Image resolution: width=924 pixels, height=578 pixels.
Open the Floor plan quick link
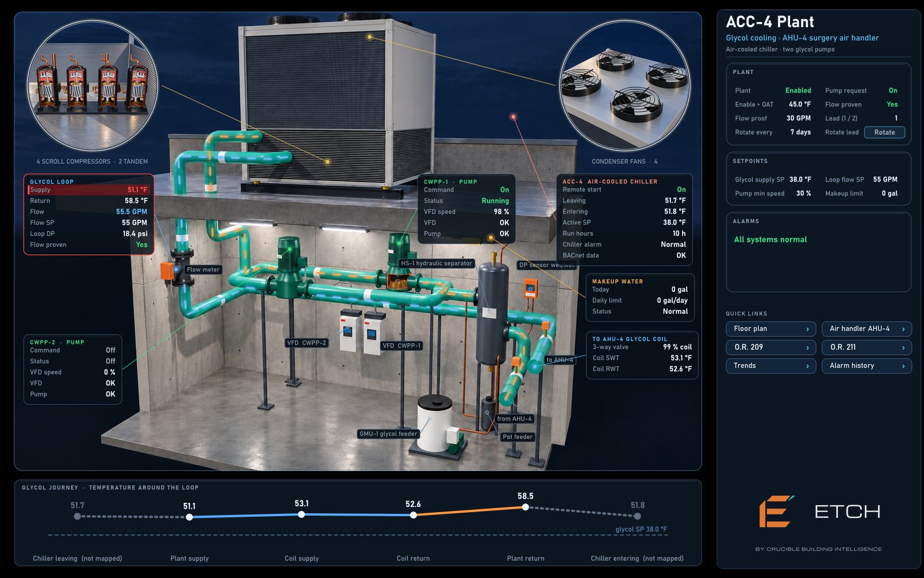pos(770,329)
